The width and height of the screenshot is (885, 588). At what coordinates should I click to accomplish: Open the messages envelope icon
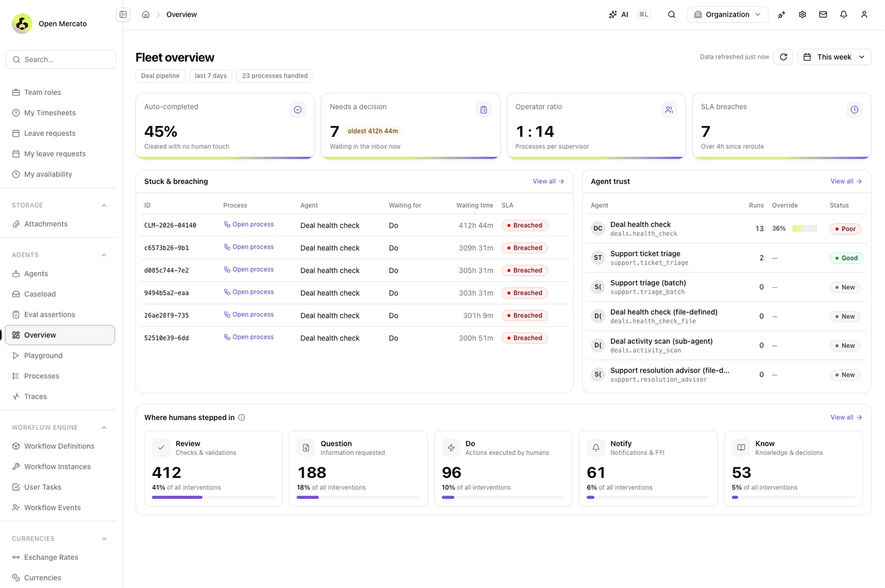(823, 15)
